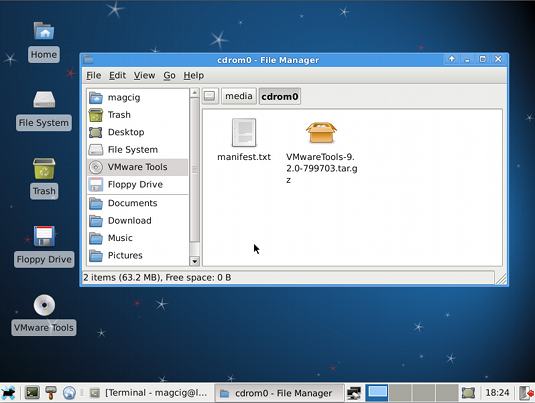This screenshot has width=535, height=403.
Task: Click the cdrom0 path button
Action: [x=280, y=97]
